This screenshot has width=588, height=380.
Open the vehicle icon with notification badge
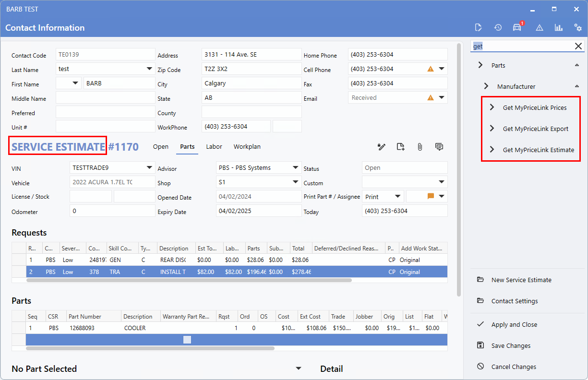517,27
